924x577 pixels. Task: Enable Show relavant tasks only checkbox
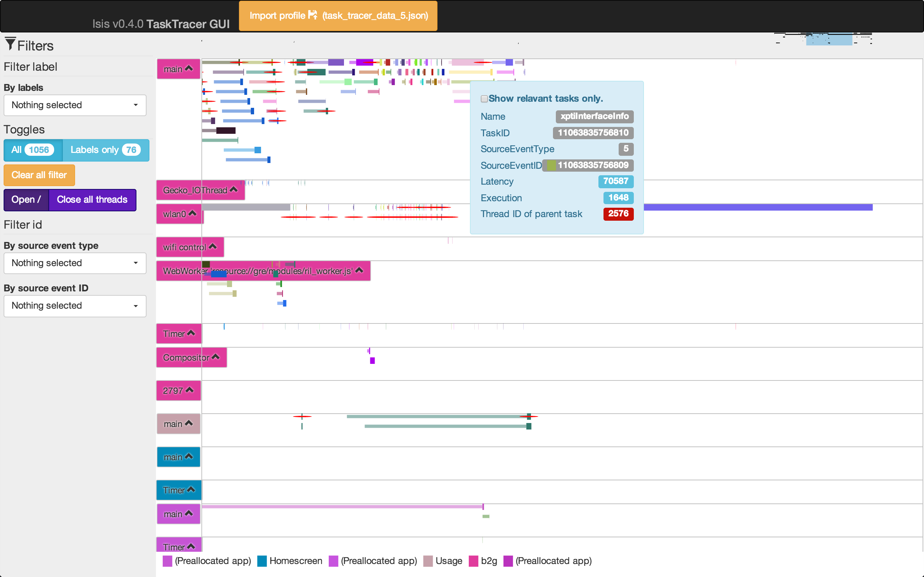click(484, 99)
